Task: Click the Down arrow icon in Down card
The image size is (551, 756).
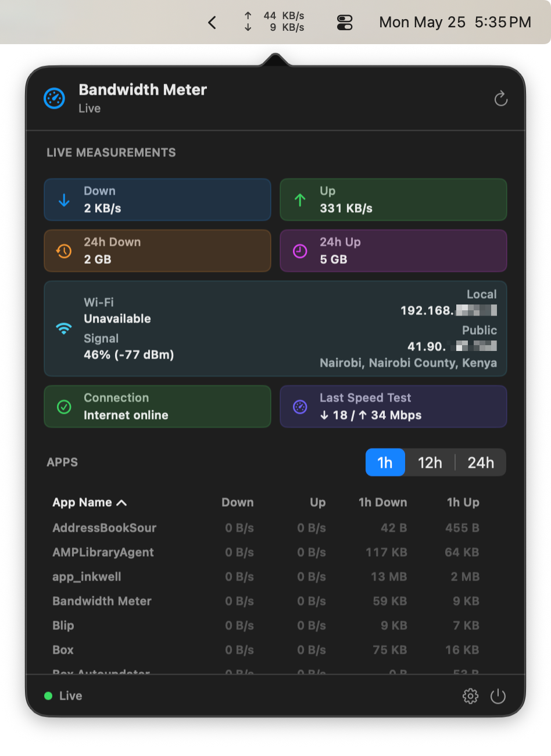Action: click(64, 200)
